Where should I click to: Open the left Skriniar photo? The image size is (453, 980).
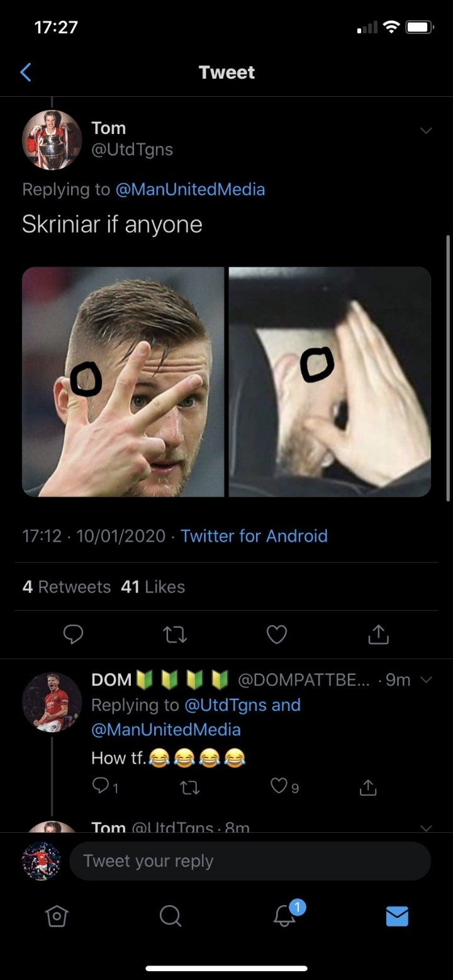pos(123,382)
